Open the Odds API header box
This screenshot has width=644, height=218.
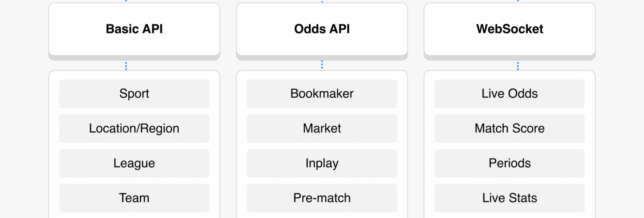click(x=322, y=29)
